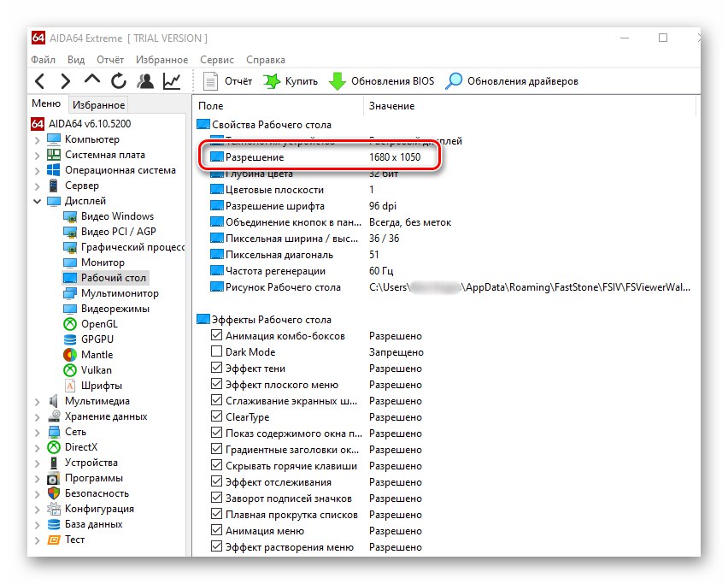728x584 pixels.
Task: Open the Сервис menu
Action: click(217, 60)
